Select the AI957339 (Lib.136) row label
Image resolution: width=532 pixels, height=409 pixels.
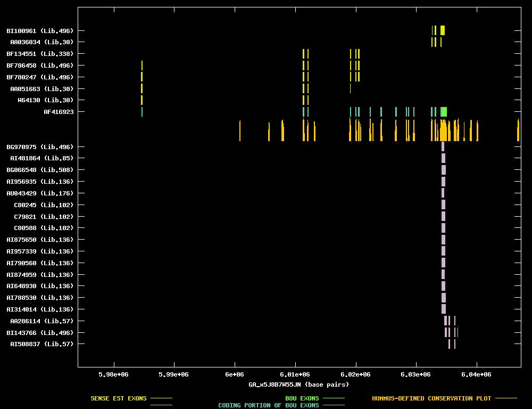pyautogui.click(x=40, y=251)
